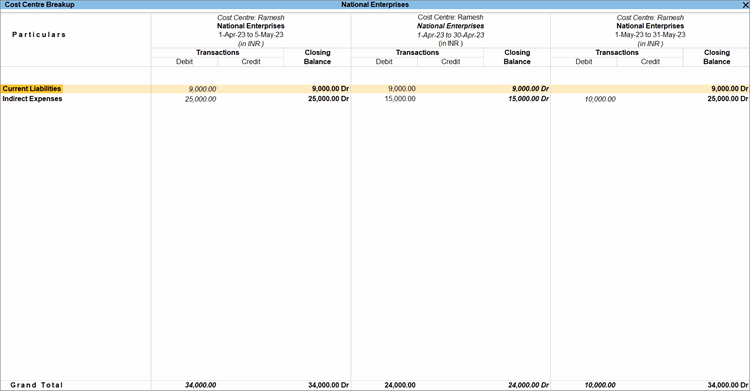Close the Cost Centre Breakup report

tap(745, 4)
